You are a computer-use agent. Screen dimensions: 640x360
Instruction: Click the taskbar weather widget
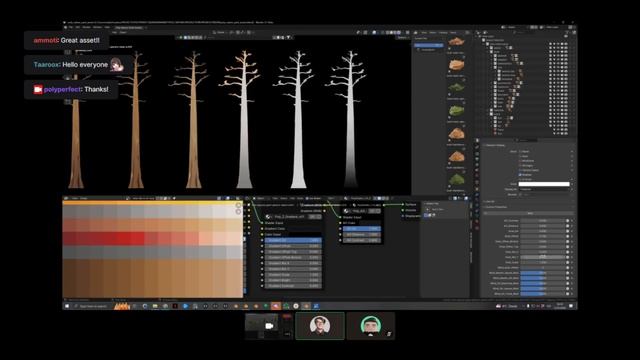pyautogui.click(x=507, y=306)
